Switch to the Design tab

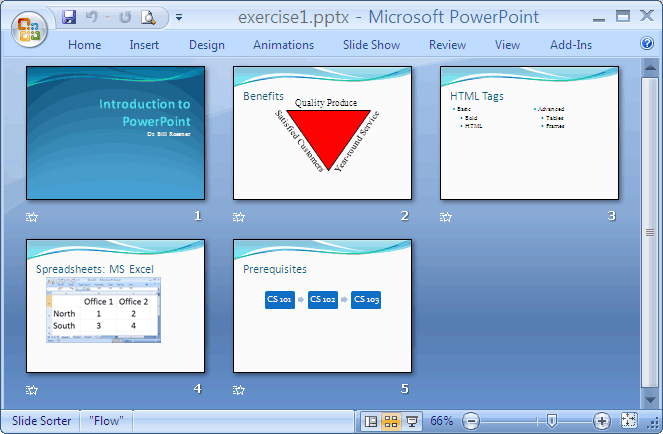coord(206,45)
